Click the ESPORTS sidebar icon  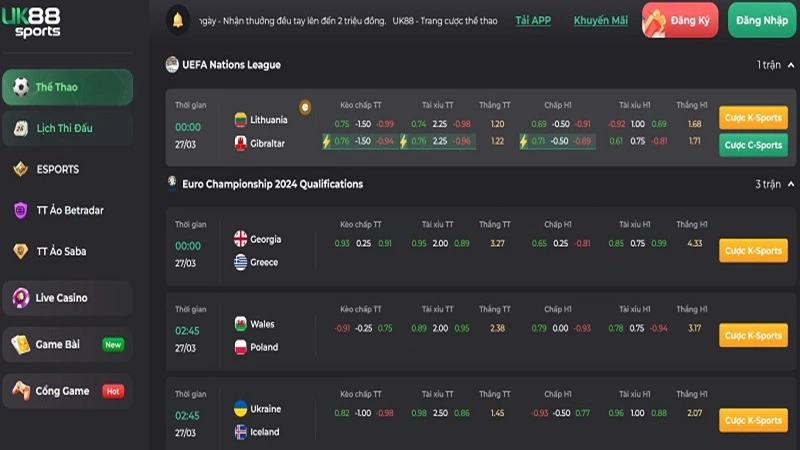click(x=20, y=169)
